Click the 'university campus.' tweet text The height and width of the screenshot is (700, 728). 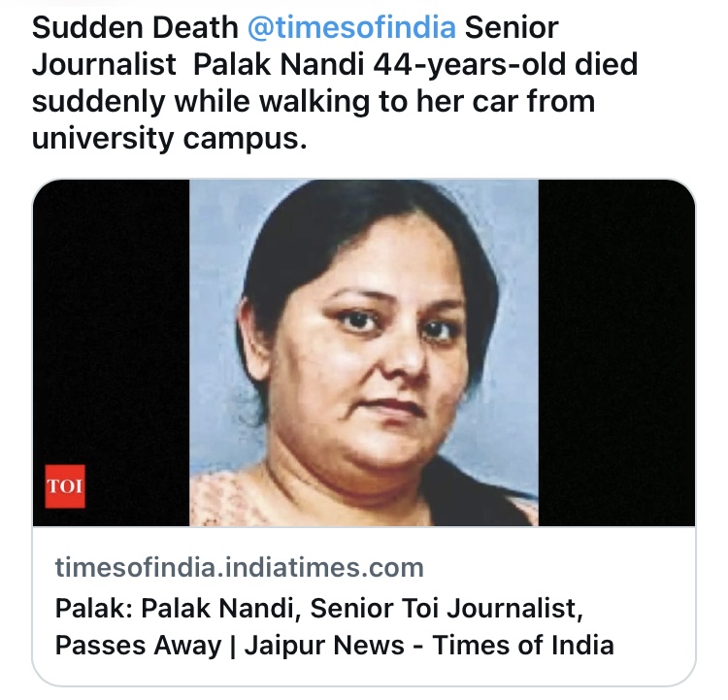point(170,139)
